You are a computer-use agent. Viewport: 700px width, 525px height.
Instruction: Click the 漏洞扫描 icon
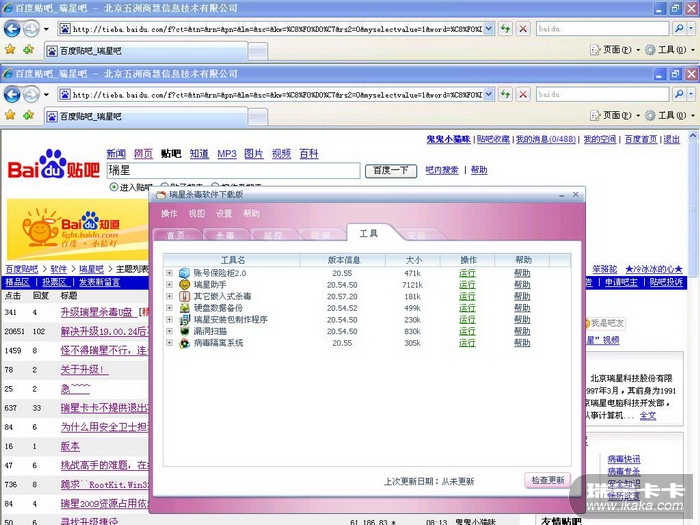pyautogui.click(x=184, y=331)
